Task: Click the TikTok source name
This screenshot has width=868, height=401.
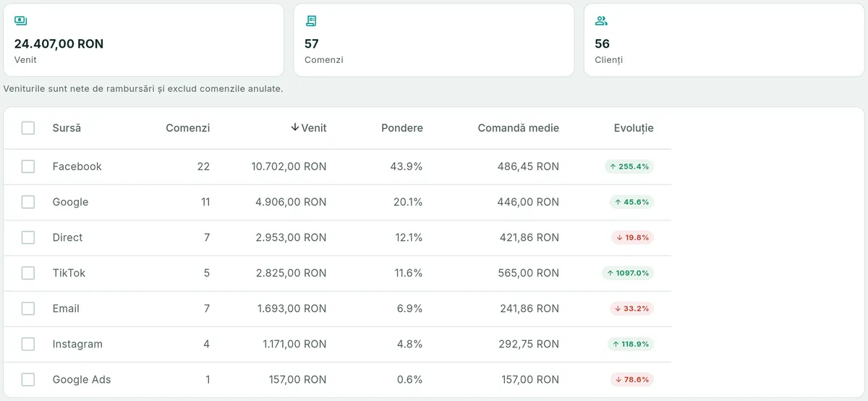Action: pyautogui.click(x=69, y=273)
